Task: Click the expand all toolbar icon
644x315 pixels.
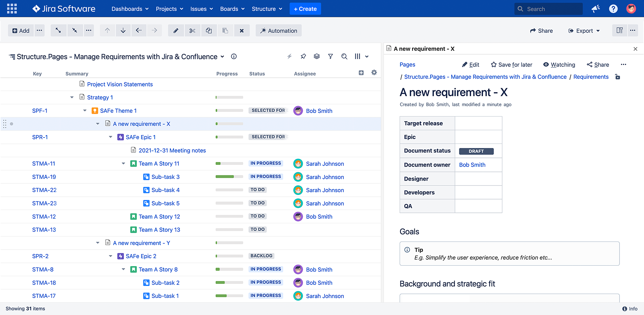Action: [x=58, y=30]
